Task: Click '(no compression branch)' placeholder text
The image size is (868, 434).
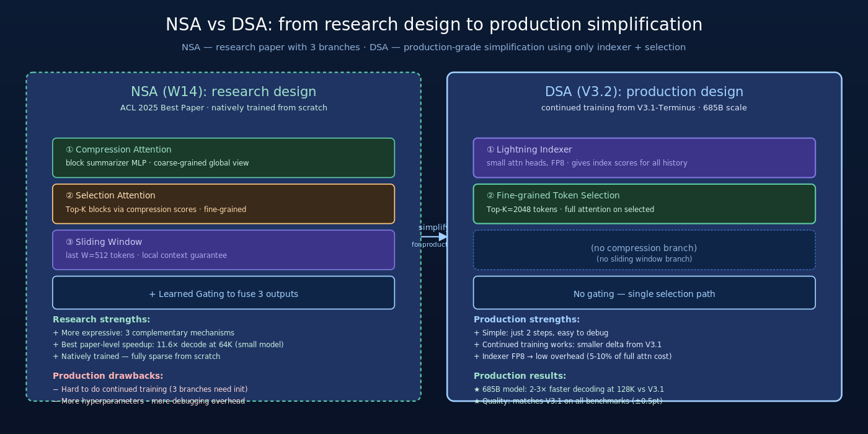Action: click(x=644, y=248)
